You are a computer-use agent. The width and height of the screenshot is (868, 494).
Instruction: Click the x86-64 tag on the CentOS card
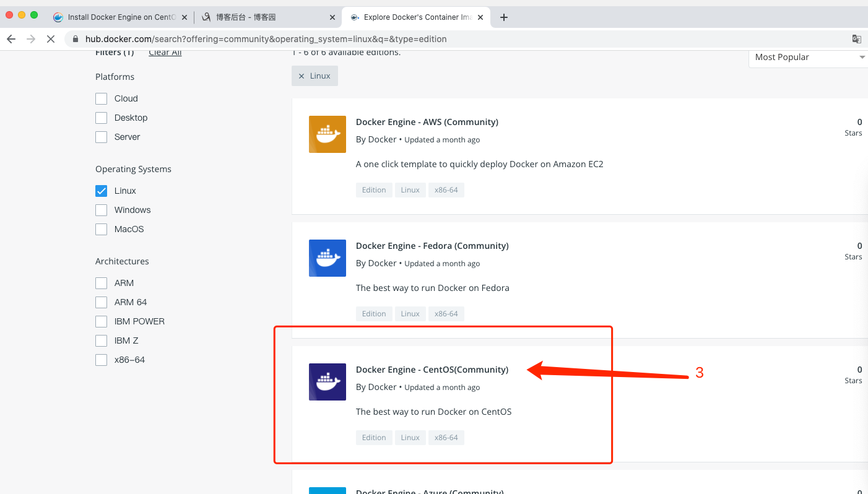[x=446, y=438]
